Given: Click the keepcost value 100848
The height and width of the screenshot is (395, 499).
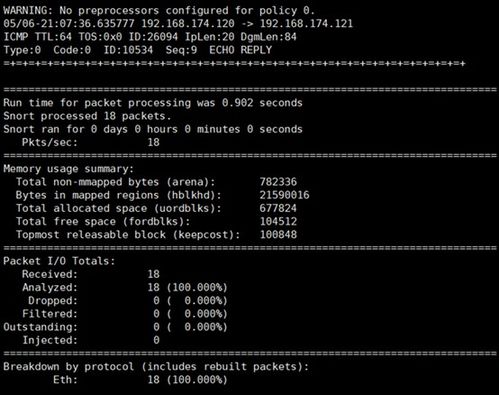Looking at the screenshot, I should 278,235.
